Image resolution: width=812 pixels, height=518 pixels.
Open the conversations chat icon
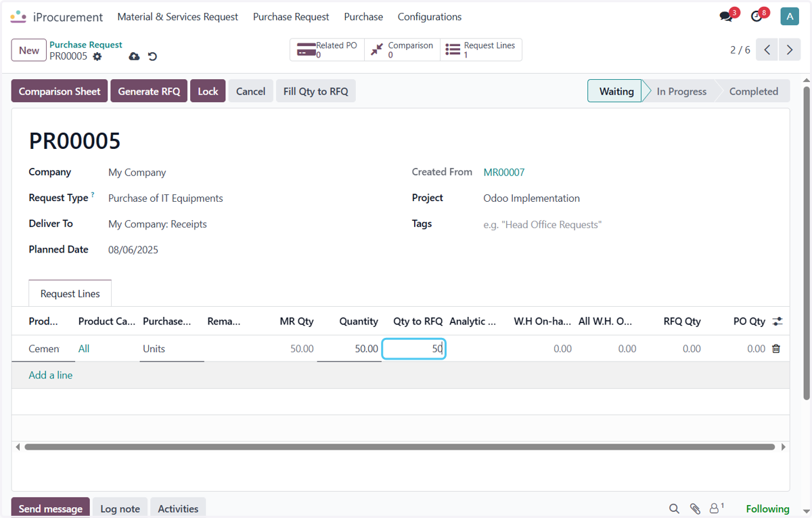point(726,17)
